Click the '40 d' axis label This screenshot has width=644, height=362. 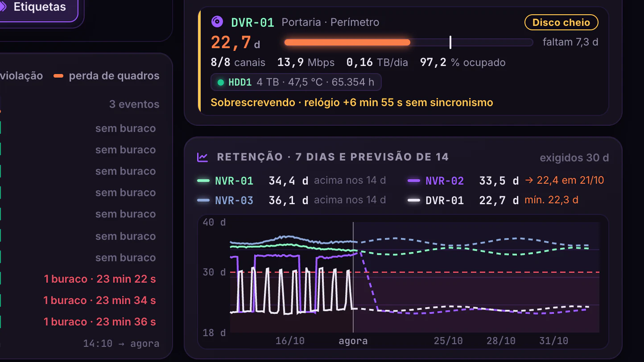pyautogui.click(x=214, y=222)
